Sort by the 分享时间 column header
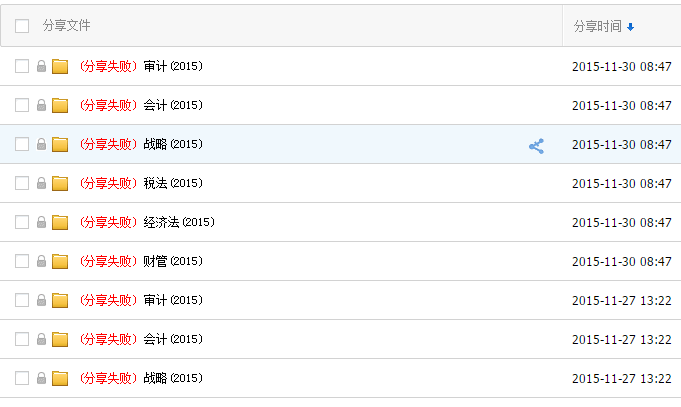Screen dimensions: 681x407 (x=597, y=26)
